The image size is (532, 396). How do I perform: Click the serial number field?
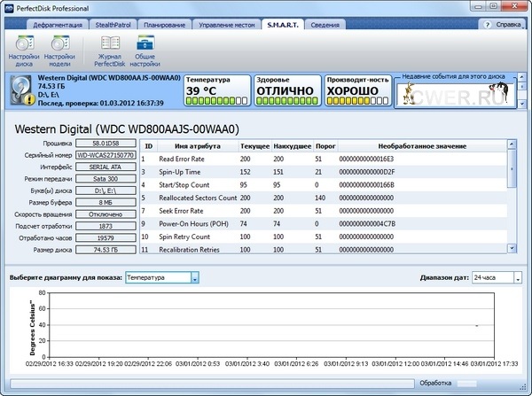click(105, 155)
